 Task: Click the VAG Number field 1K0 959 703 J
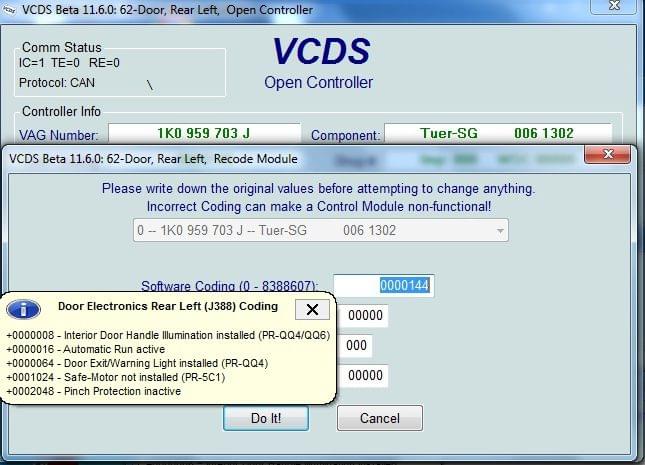[x=204, y=133]
